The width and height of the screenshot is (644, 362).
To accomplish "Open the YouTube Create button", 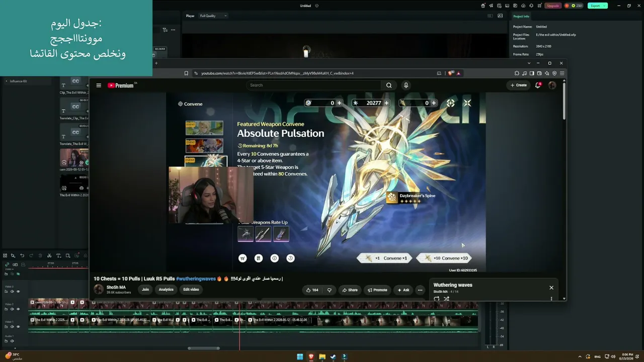I will point(519,85).
